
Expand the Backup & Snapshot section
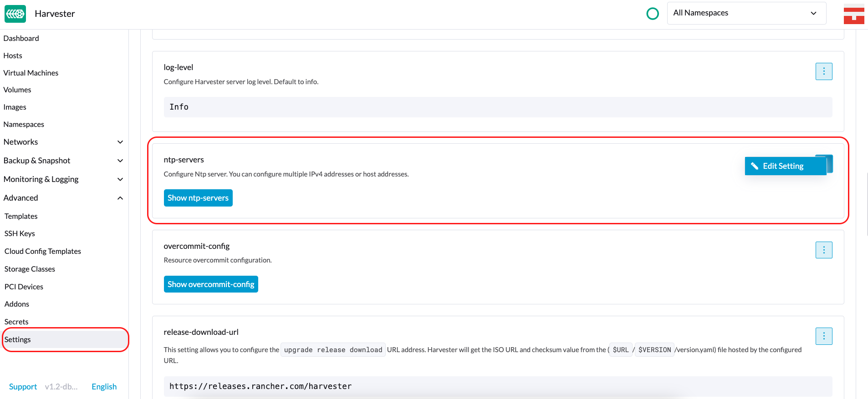click(120, 161)
